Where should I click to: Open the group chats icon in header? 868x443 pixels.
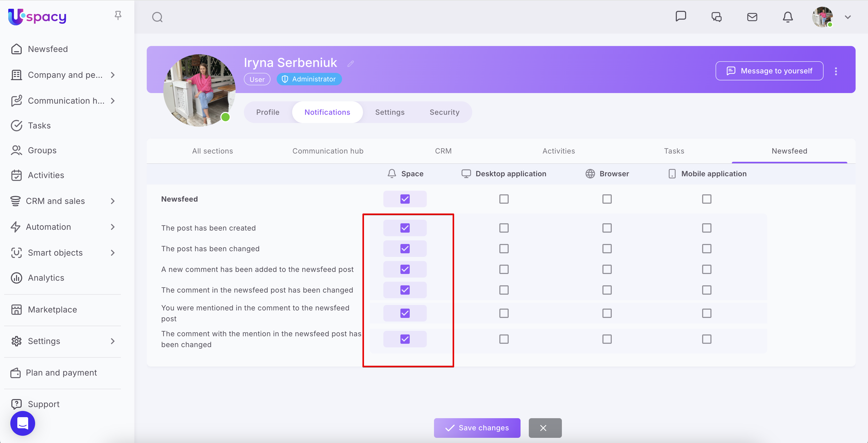coord(716,17)
